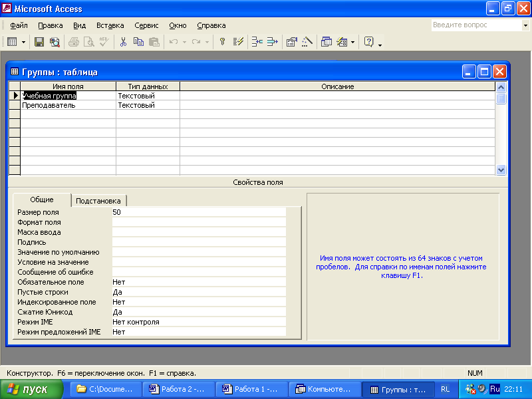This screenshot has width=532, height=399.
Task: Open the View button dropdown arrow
Action: click(x=23, y=43)
